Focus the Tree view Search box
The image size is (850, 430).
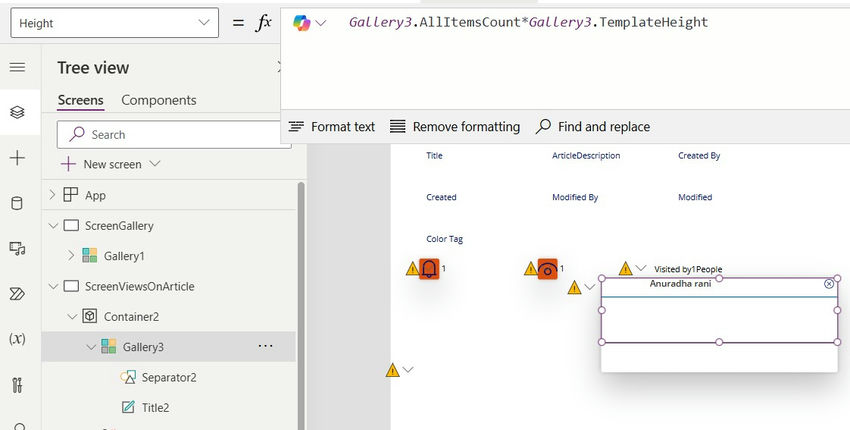174,134
